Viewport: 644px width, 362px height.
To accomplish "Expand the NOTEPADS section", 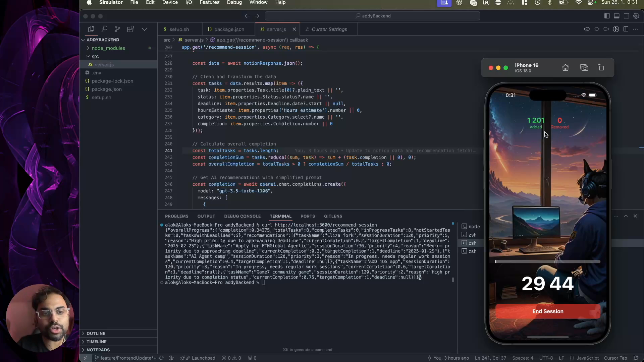I will coord(98,350).
